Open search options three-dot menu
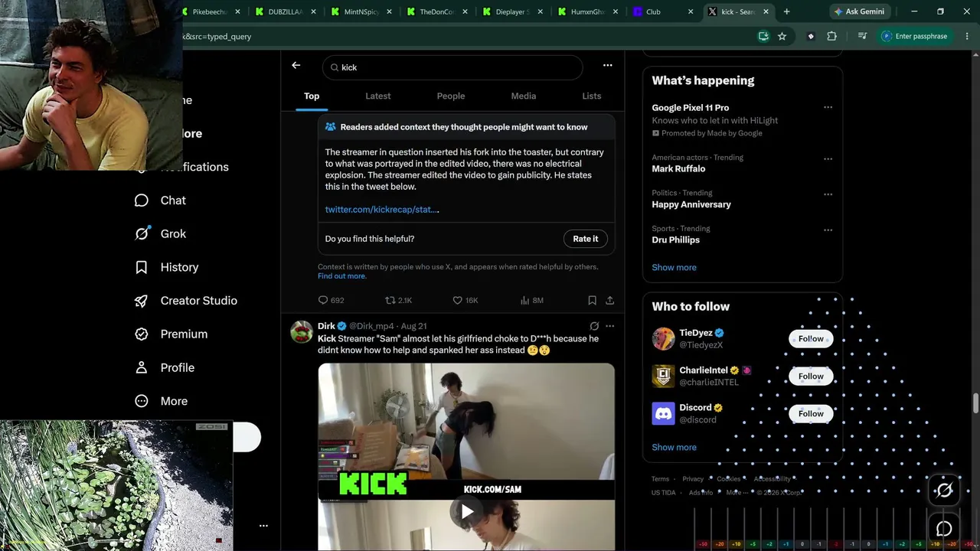 [607, 66]
